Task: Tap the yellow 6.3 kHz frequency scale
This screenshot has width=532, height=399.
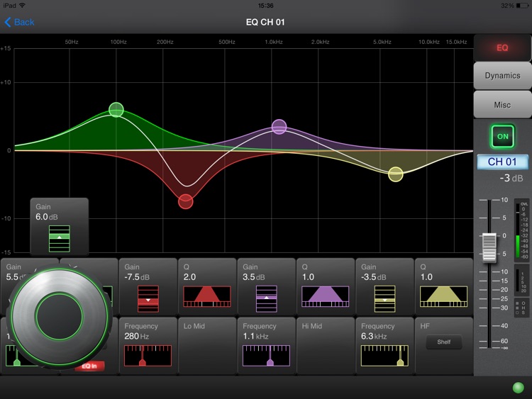Action: point(384,356)
